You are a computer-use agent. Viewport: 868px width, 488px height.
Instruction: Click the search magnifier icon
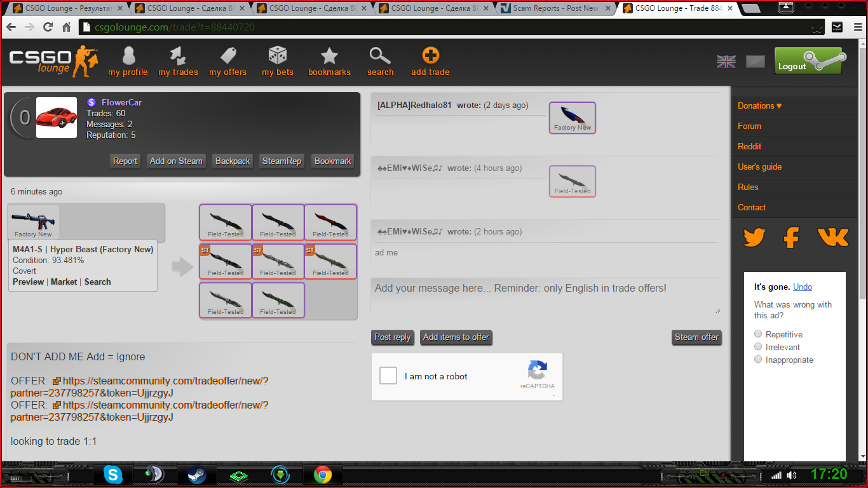pos(380,57)
